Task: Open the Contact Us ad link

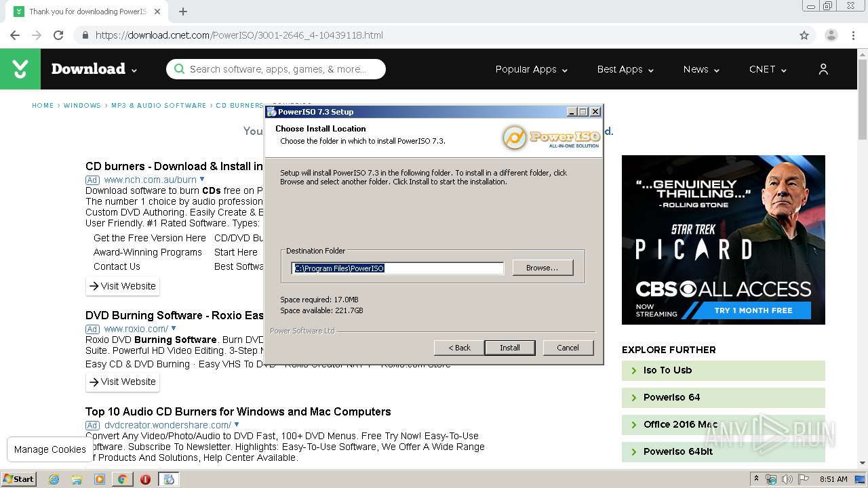Action: [117, 266]
